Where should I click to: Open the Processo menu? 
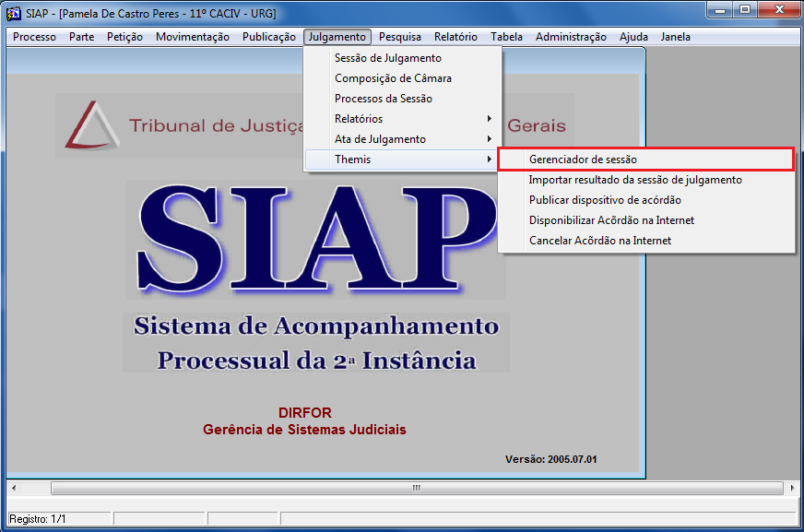[34, 37]
